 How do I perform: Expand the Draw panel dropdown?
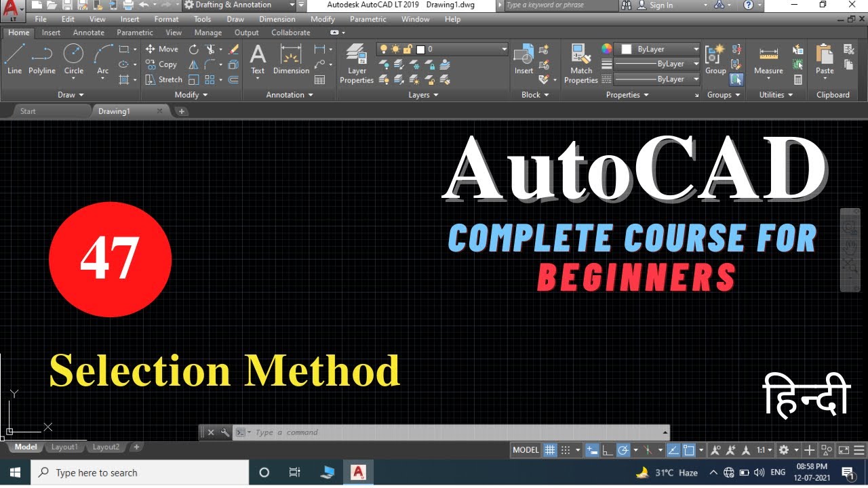(x=71, y=95)
